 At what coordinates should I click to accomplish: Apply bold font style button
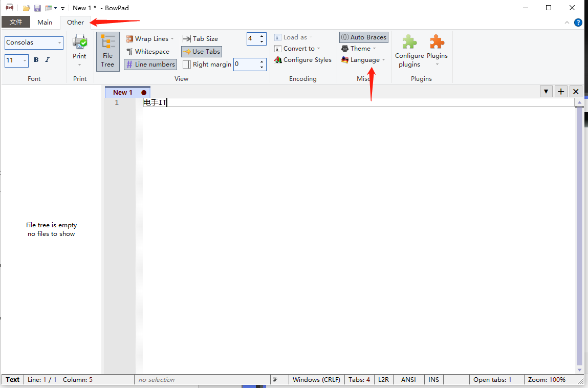(x=36, y=60)
